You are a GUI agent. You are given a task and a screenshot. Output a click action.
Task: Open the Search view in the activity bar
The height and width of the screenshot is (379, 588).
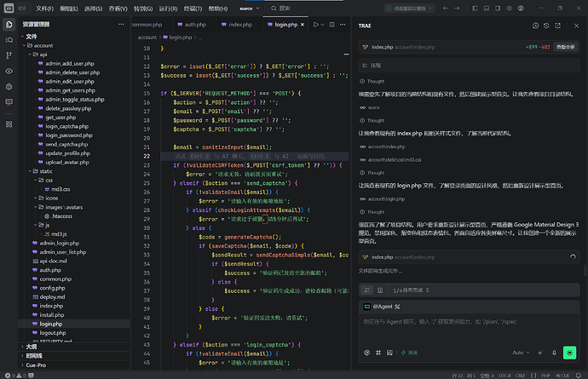point(9,40)
